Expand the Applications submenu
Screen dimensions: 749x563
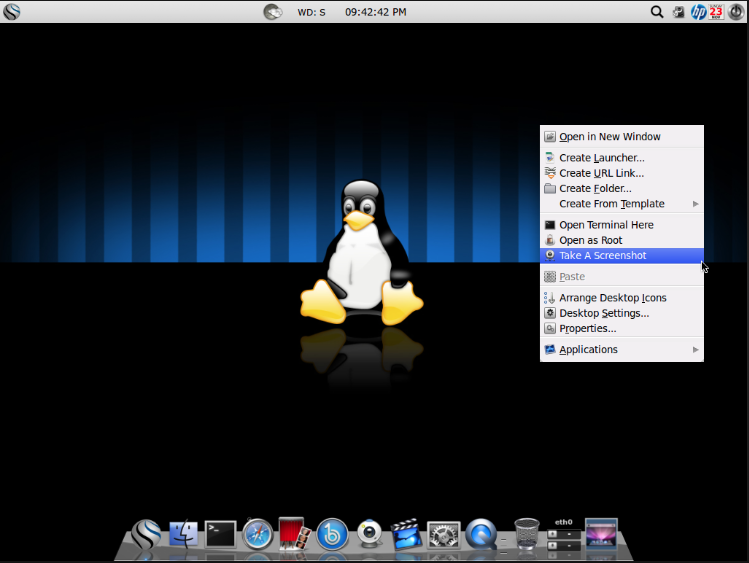(588, 350)
